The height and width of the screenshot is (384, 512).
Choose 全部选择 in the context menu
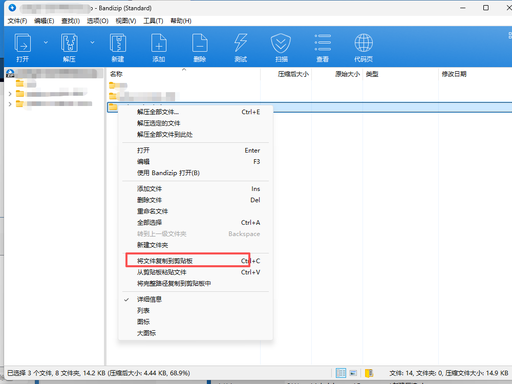(x=196, y=223)
